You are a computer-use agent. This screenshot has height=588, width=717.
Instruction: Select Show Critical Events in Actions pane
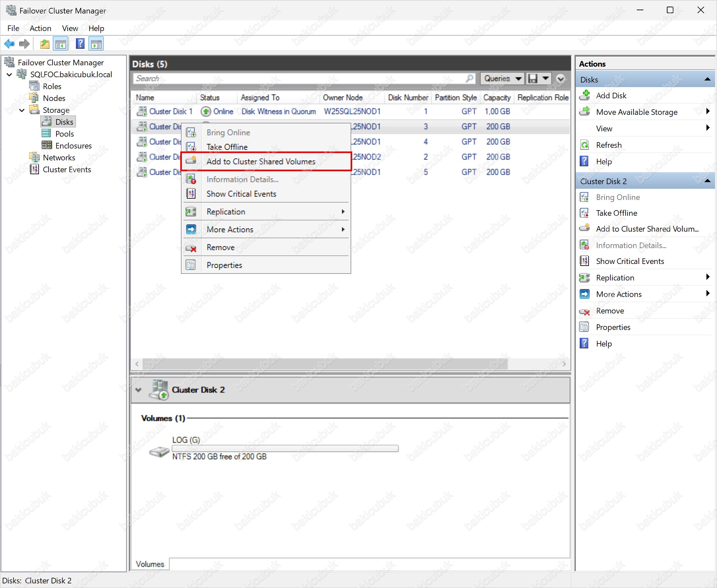[630, 261]
